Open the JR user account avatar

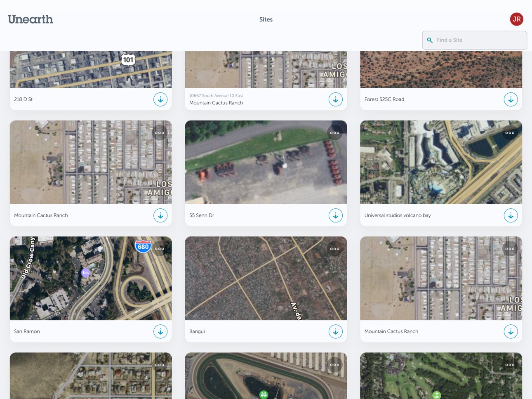(516, 19)
